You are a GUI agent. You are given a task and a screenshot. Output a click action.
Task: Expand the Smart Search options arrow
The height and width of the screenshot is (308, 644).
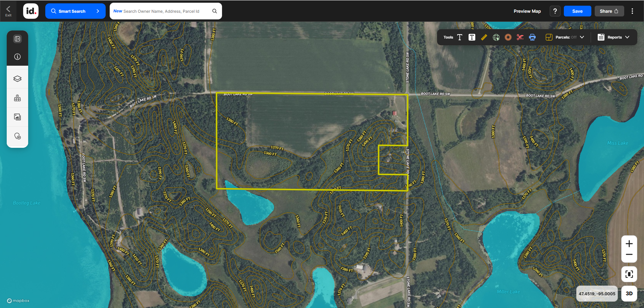(x=98, y=11)
